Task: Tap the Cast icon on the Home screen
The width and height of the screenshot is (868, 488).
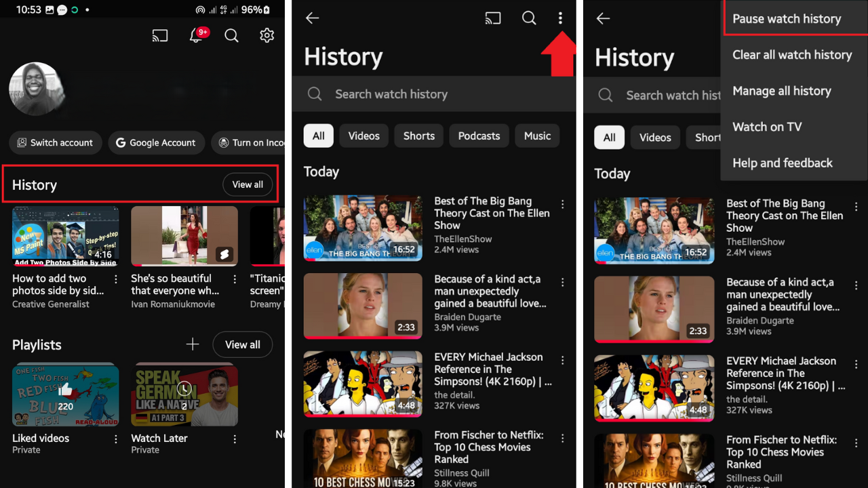Action: 160,35
